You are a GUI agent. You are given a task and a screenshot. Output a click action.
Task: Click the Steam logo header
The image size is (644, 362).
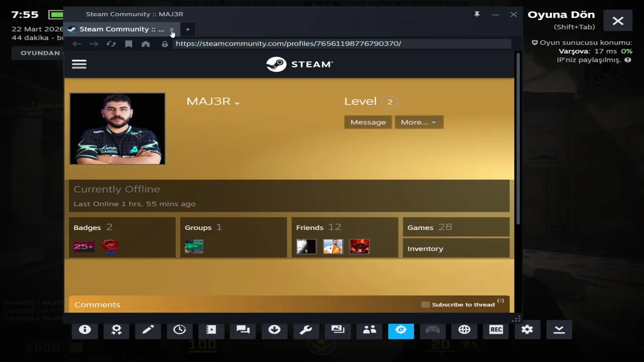[x=299, y=64]
